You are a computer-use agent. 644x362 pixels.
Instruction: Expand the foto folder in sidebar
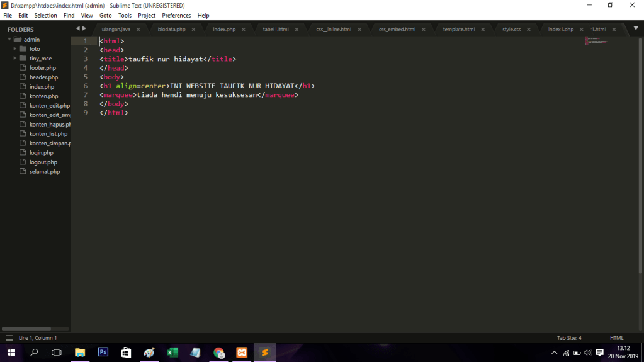15,49
